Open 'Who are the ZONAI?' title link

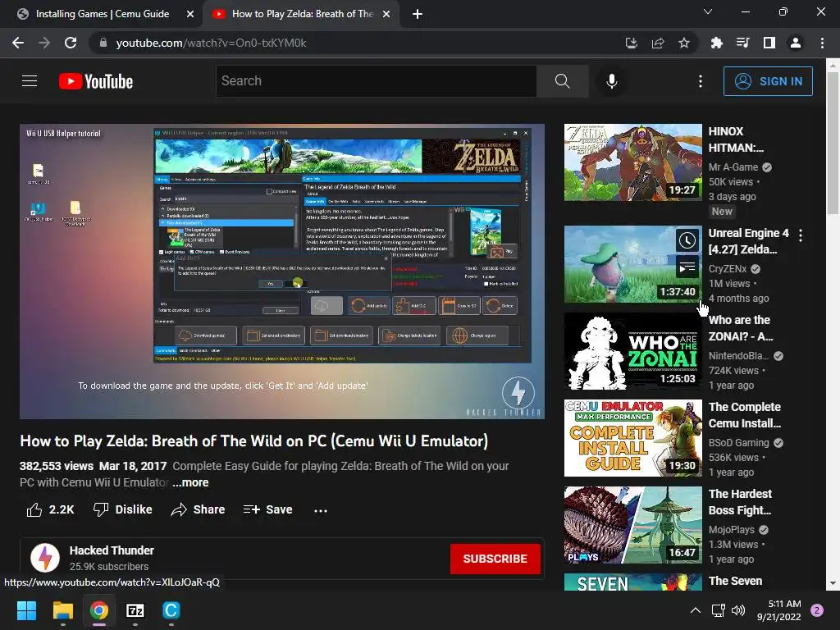pos(741,328)
